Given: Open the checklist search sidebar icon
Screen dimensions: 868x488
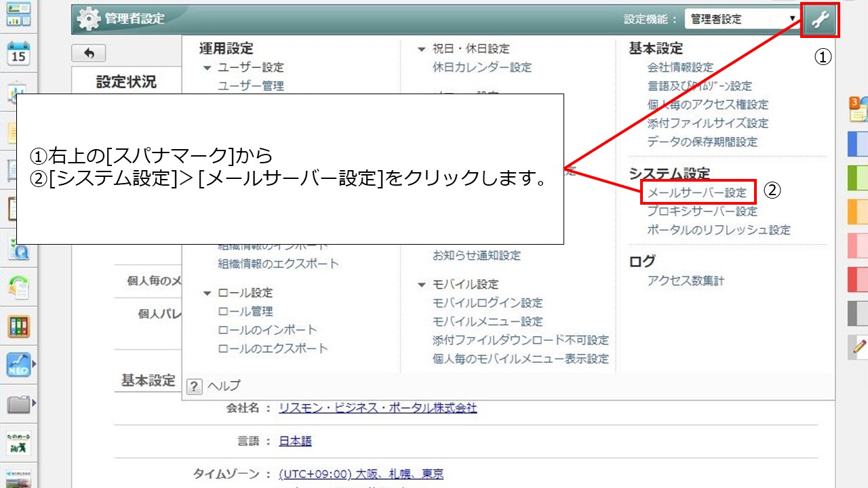Looking at the screenshot, I should [x=18, y=248].
